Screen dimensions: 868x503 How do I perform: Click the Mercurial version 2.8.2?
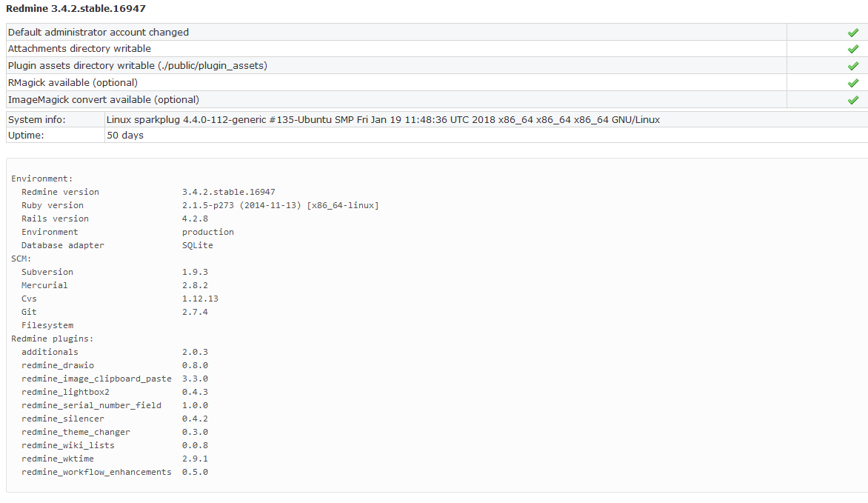(x=195, y=284)
